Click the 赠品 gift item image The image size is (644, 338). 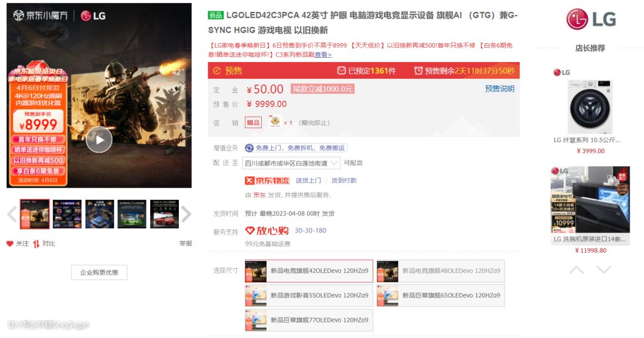point(275,122)
